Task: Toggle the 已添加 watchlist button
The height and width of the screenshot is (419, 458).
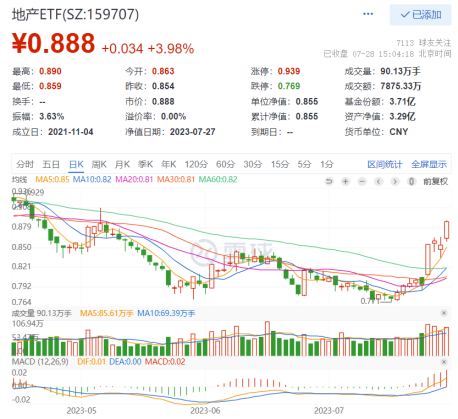Action: 421,15
